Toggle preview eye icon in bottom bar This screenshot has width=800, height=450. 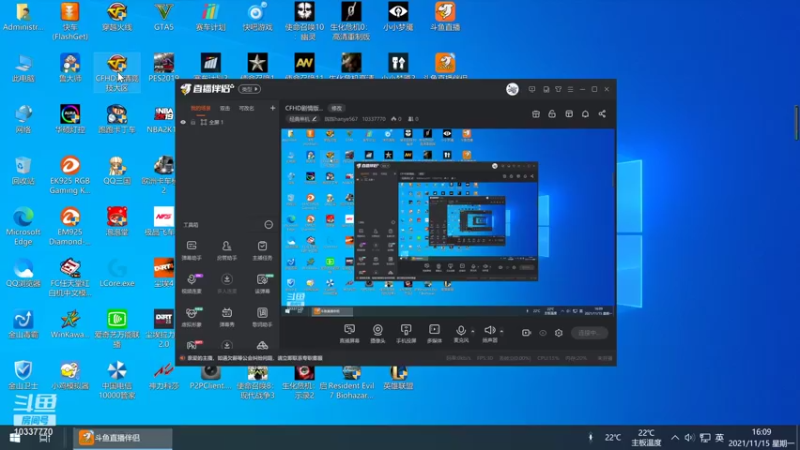point(542,333)
